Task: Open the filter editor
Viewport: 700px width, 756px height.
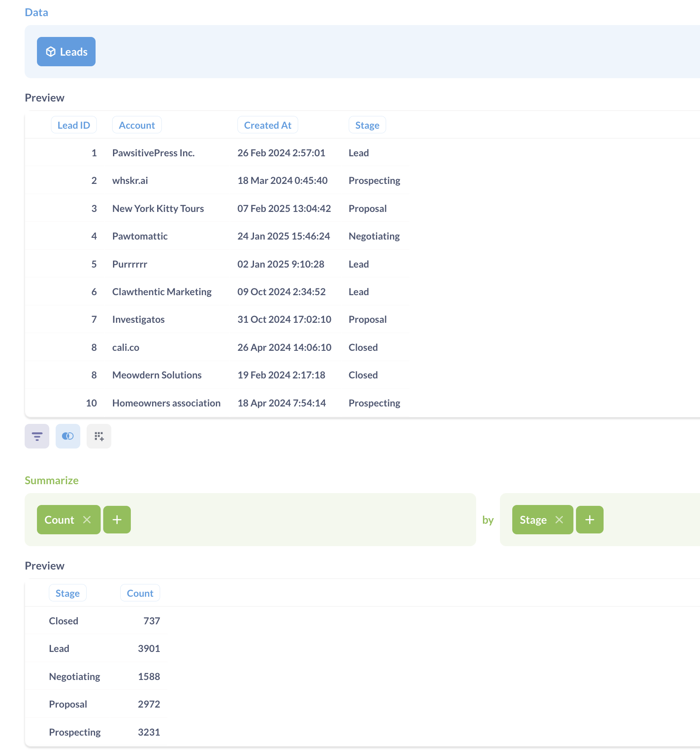Action: [x=37, y=436]
